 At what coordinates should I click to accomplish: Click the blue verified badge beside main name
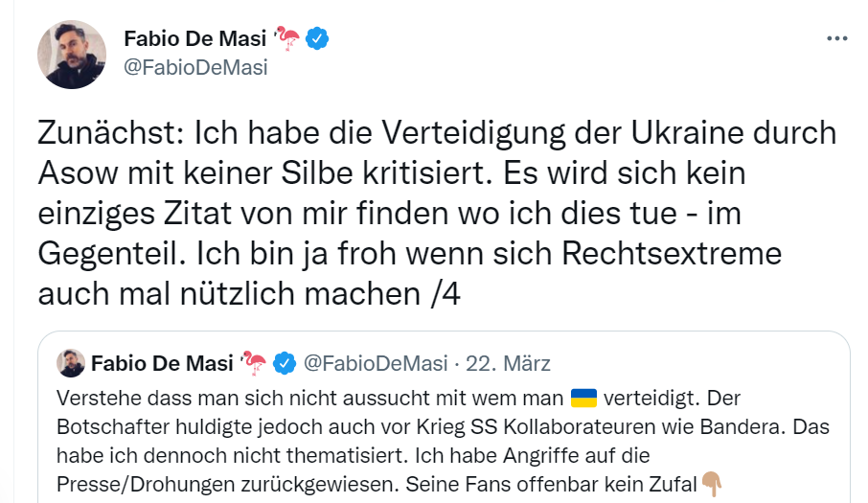(318, 38)
